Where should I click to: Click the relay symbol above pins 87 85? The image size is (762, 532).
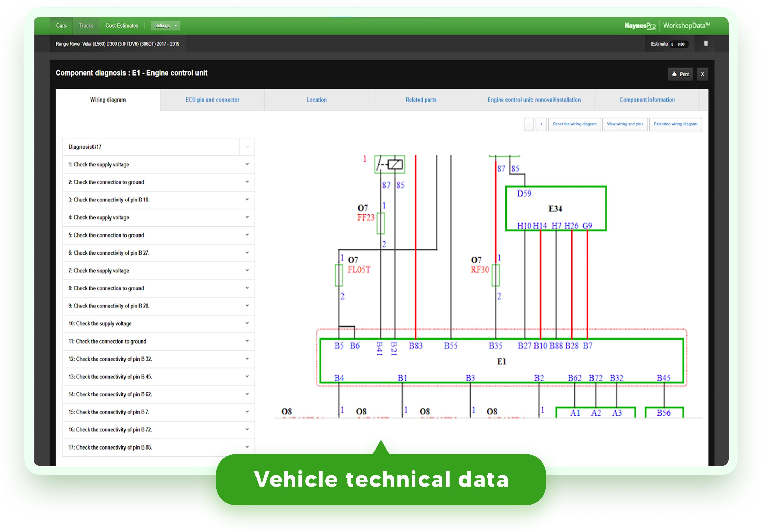point(390,165)
